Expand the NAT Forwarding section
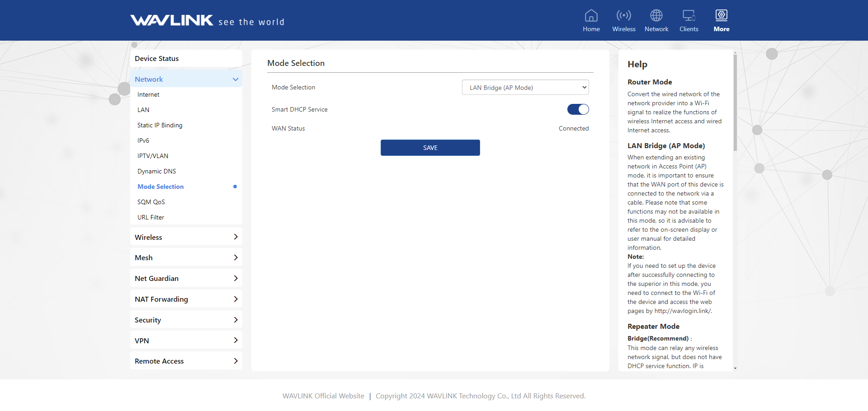Image resolution: width=868 pixels, height=411 pixels. 186,299
